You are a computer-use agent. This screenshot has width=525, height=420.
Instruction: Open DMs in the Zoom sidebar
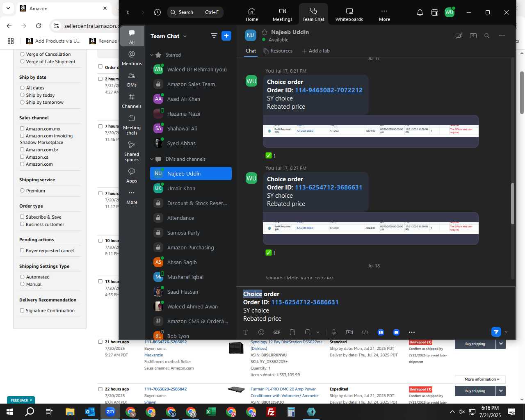132,80
